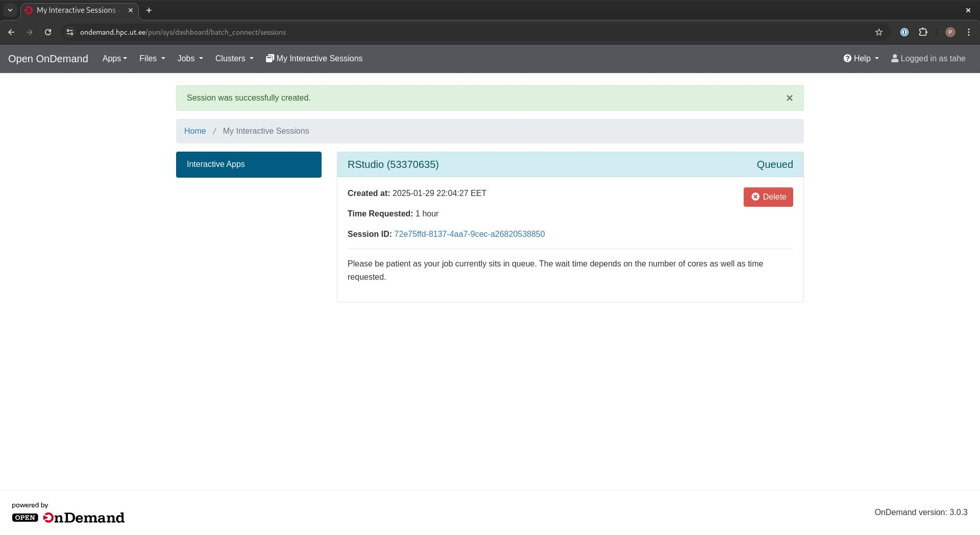Expand the Clusters dropdown menu

[x=234, y=59]
